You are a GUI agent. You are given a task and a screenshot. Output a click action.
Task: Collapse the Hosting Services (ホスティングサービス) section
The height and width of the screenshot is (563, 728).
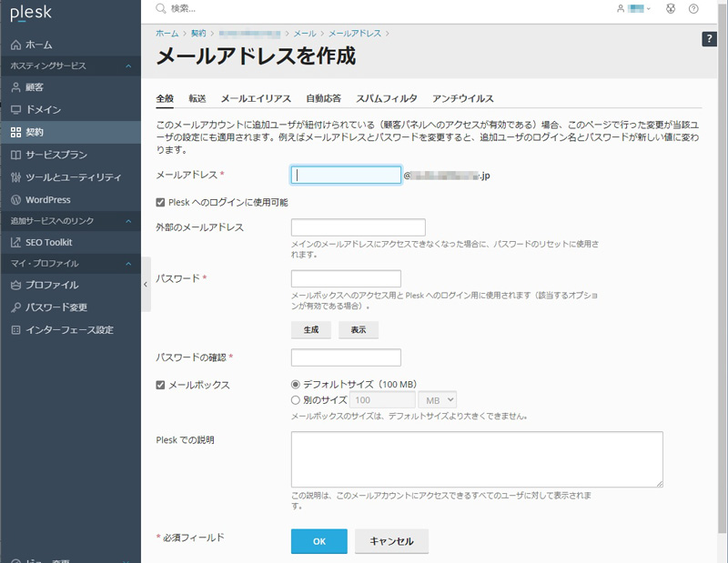coord(128,66)
